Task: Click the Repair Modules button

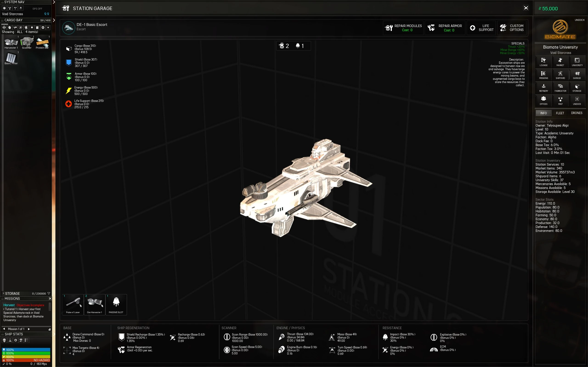Action: click(x=403, y=28)
